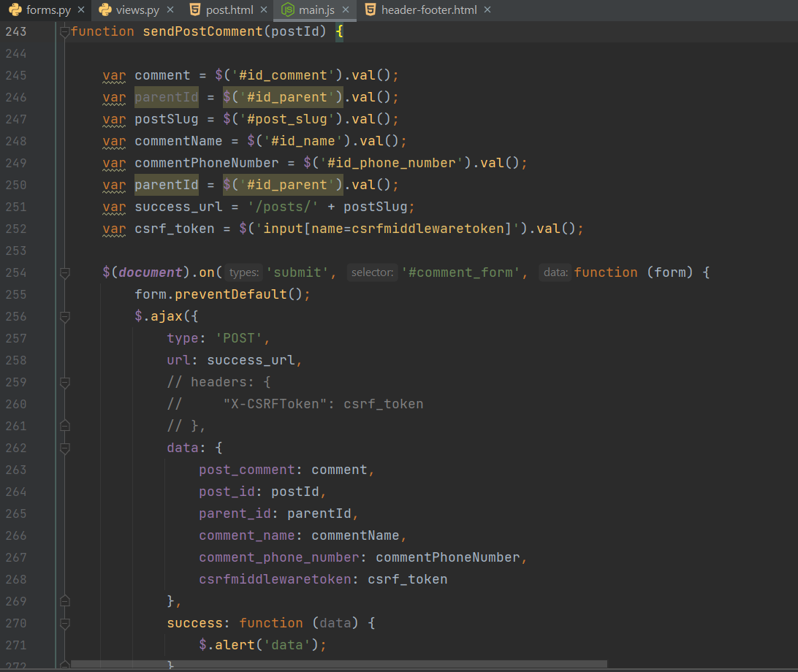This screenshot has height=672, width=798.
Task: Open the header-footer.html tab
Action: (428, 10)
